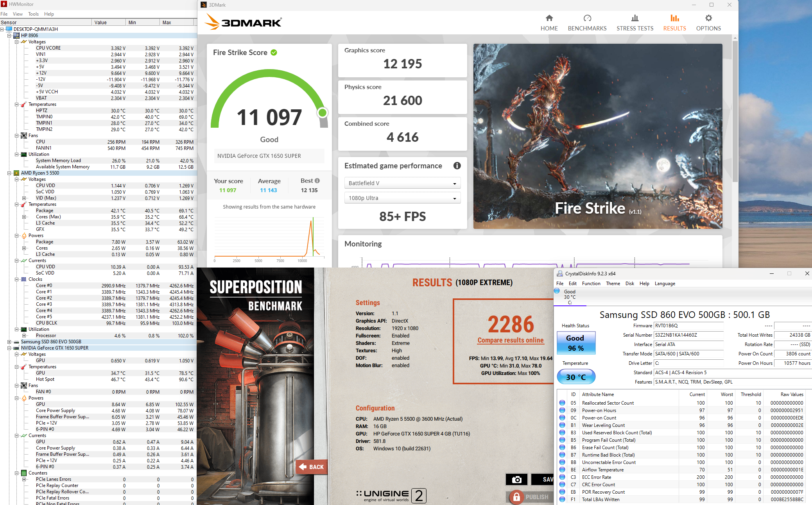Go to Stress Tests section
Viewport: 812px width, 505px height.
pyautogui.click(x=635, y=23)
